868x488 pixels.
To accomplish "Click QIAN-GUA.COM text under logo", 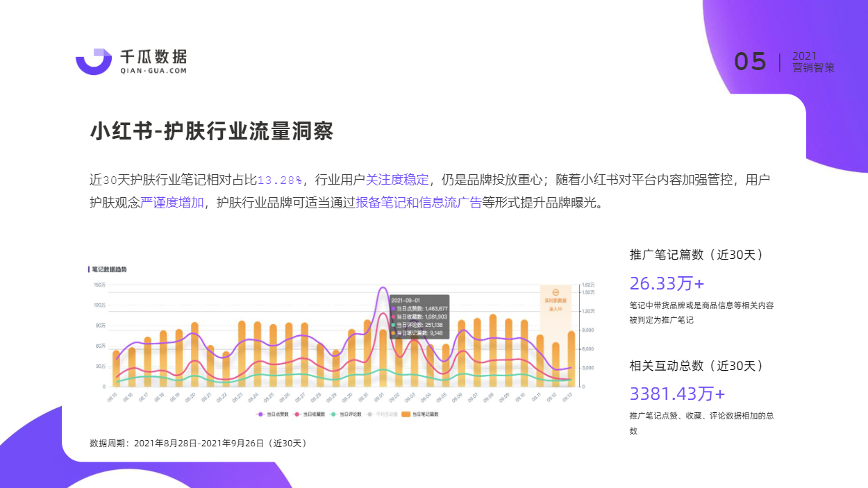I will click(x=153, y=71).
